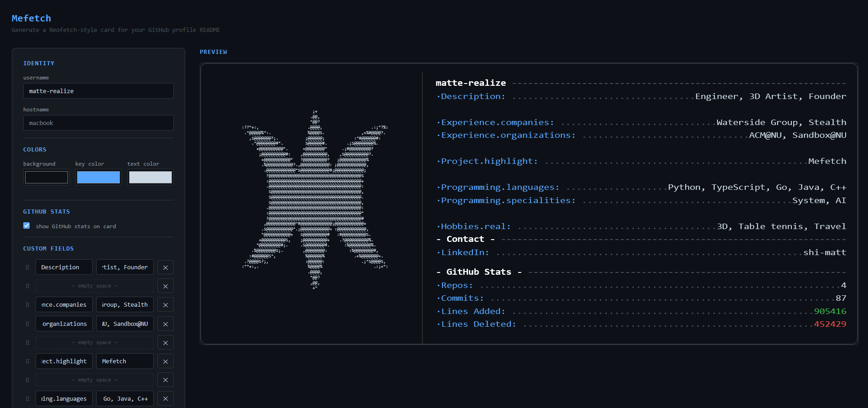Click the 'Contact' section heading in preview
The height and width of the screenshot is (408, 868).
pyautogui.click(x=465, y=239)
